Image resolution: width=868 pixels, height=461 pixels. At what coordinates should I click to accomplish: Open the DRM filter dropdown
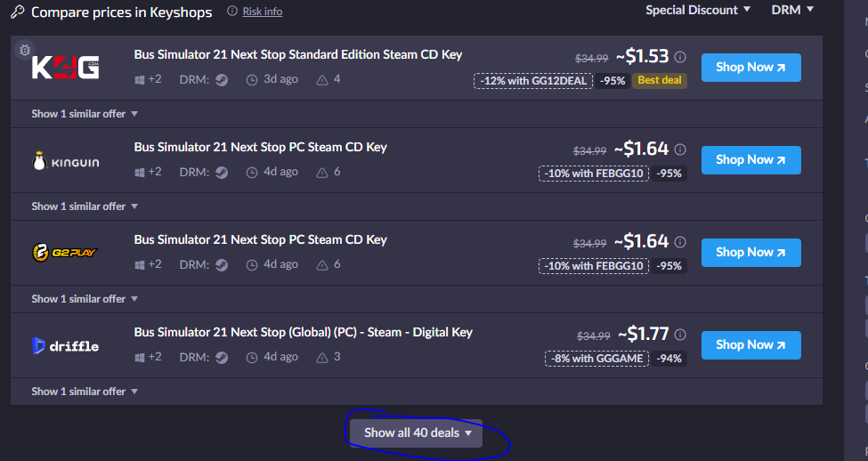point(792,10)
